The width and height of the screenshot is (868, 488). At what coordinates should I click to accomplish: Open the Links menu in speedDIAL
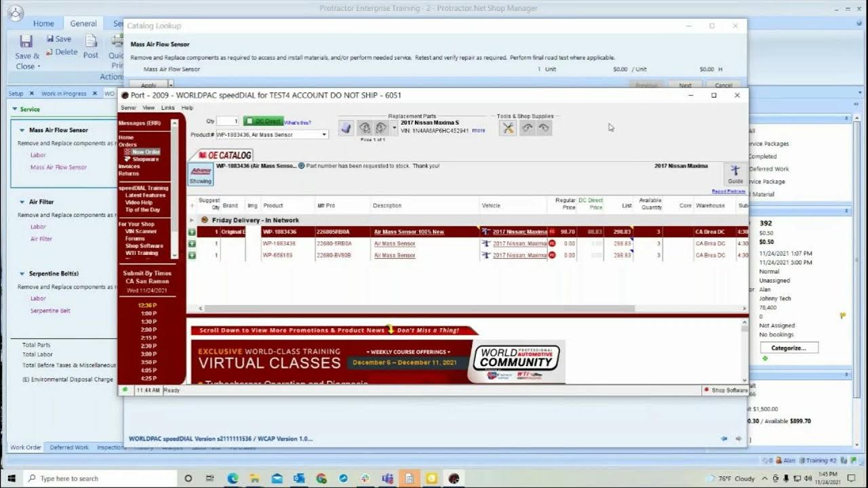pos(167,108)
